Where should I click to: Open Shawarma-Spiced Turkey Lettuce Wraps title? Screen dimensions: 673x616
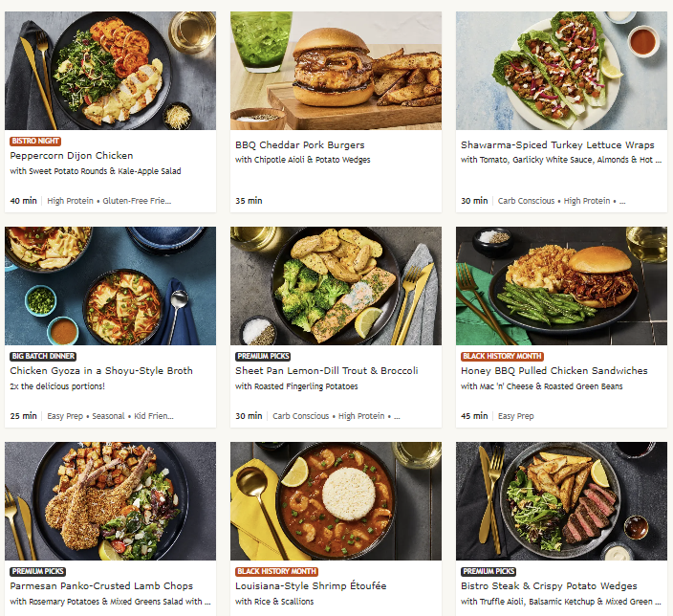pos(557,144)
